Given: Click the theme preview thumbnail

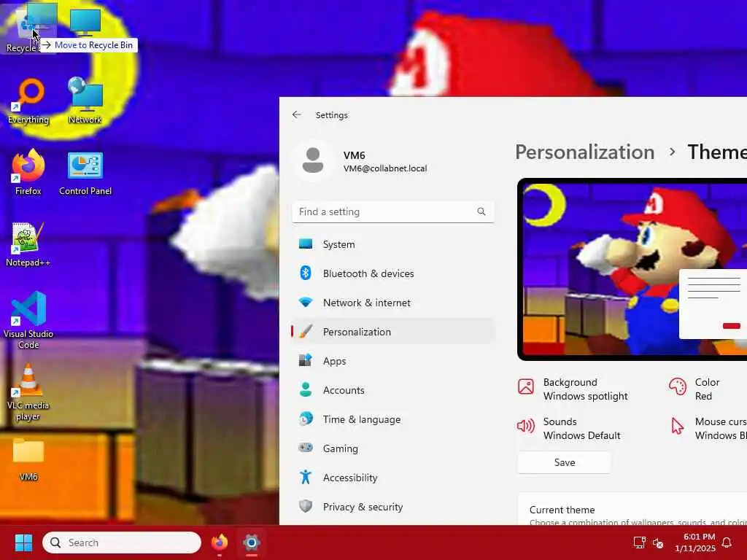Looking at the screenshot, I should pos(632,269).
